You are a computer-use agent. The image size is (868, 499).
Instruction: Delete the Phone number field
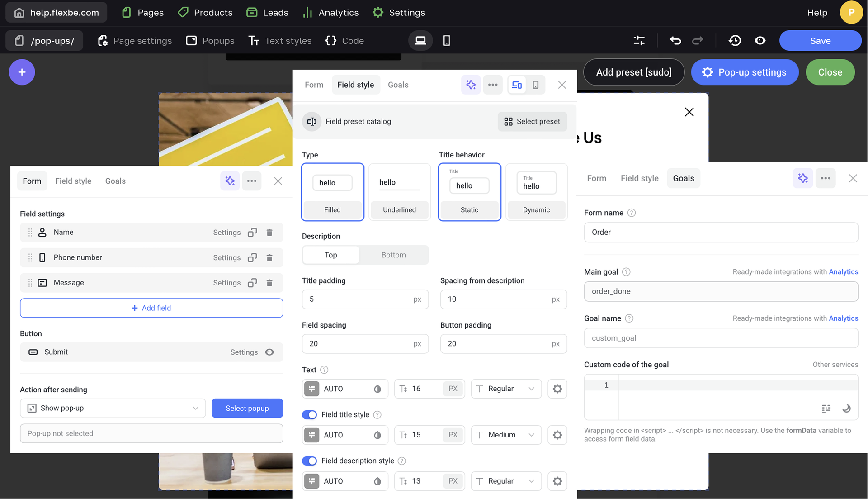[269, 258]
